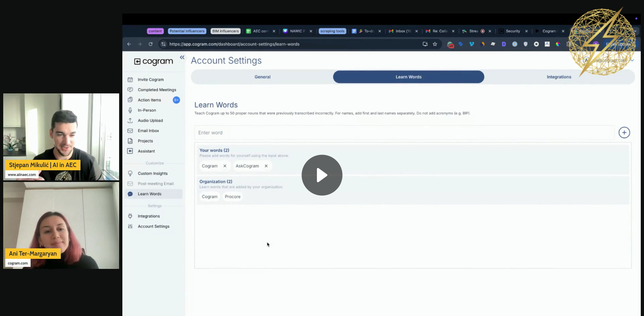Viewport: 644px width, 316px height.
Task: Bookmark page with star icon
Action: 435,44
